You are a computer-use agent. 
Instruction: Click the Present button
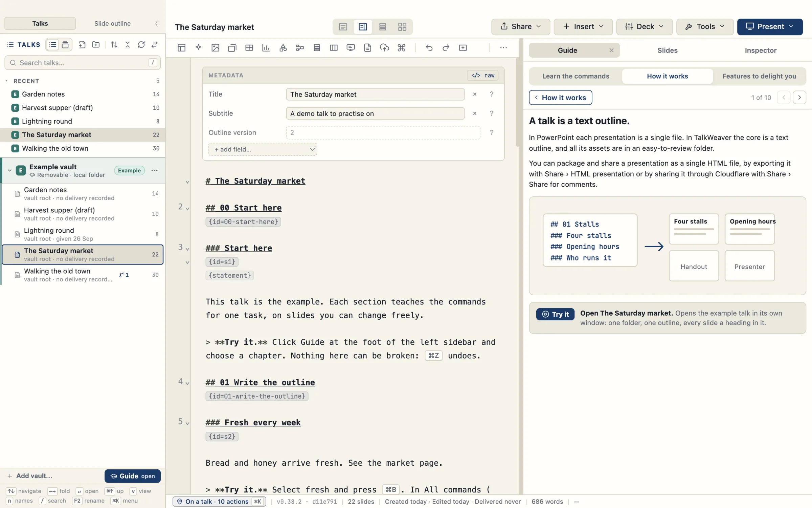point(770,27)
